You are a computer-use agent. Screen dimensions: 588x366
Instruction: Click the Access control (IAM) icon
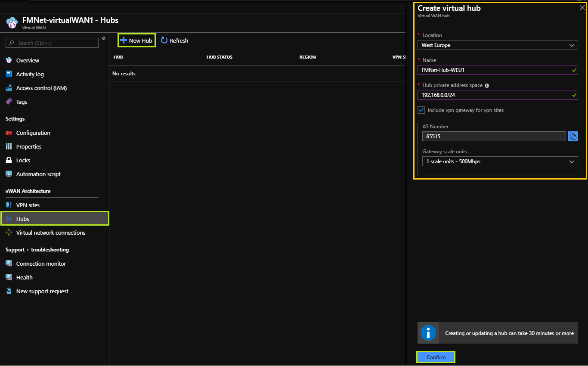[9, 88]
